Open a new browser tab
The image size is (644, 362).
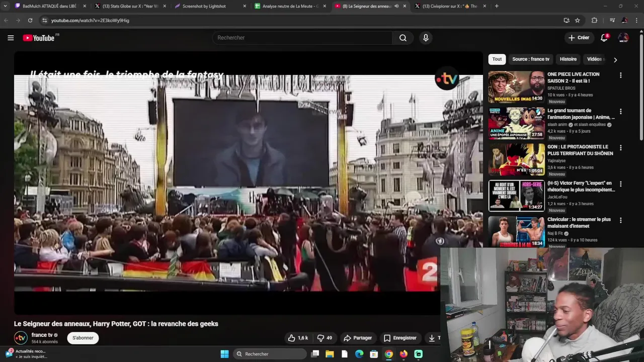click(497, 6)
